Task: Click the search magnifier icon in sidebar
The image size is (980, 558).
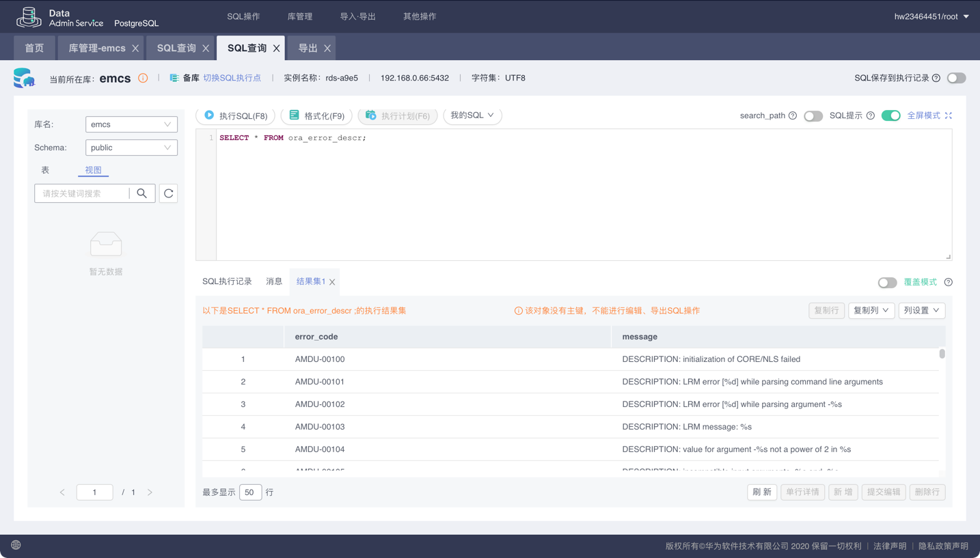Action: click(141, 193)
